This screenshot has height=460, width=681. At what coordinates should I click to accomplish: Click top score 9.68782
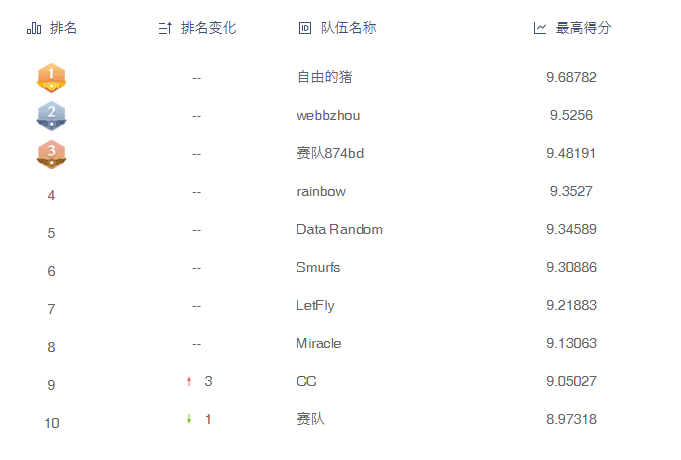(x=571, y=77)
